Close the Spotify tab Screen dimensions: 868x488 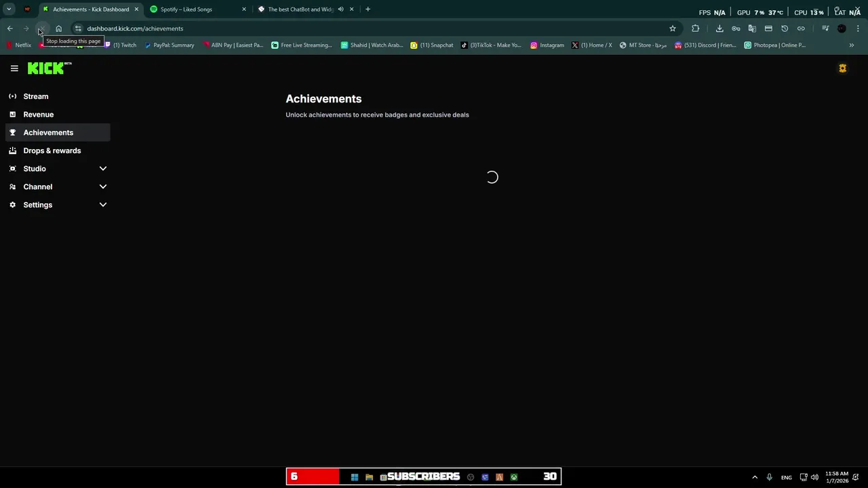tap(244, 9)
